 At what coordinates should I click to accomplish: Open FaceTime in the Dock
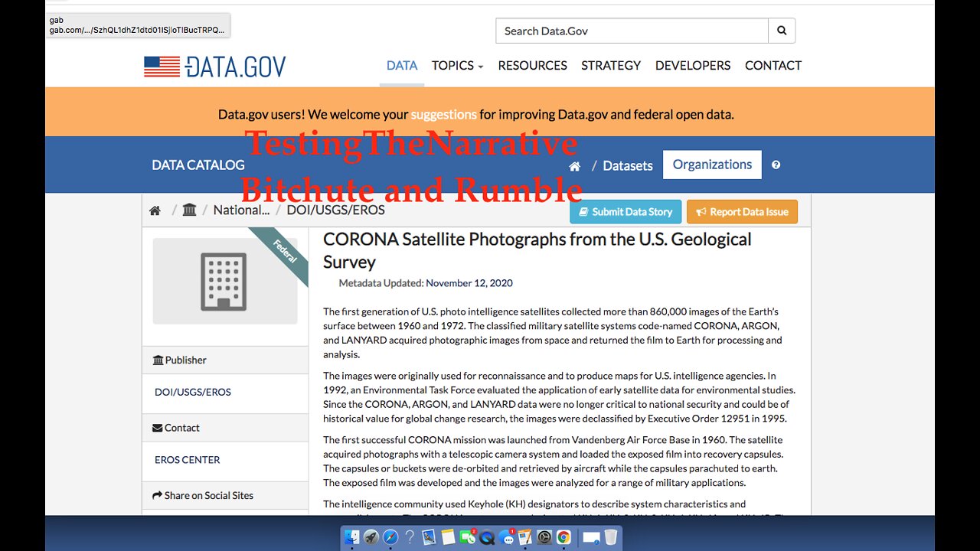[x=468, y=537]
